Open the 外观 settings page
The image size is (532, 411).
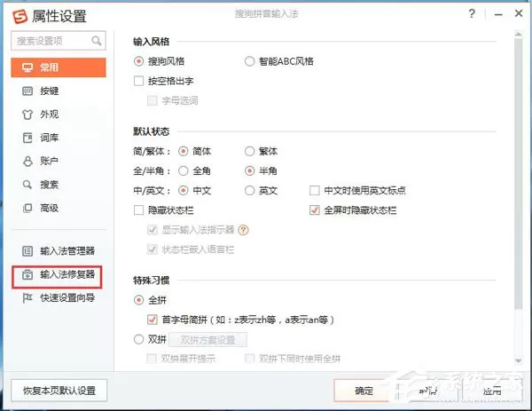pyautogui.click(x=59, y=115)
